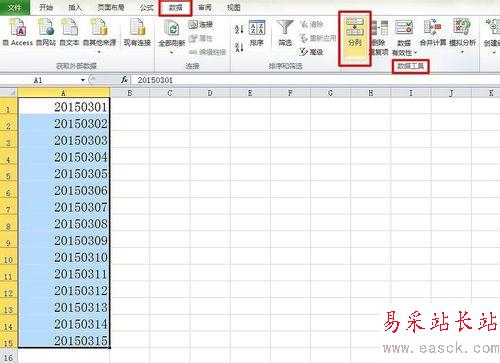500x363 pixels.
Task: Open connection Properties (属性)
Action: click(x=201, y=38)
